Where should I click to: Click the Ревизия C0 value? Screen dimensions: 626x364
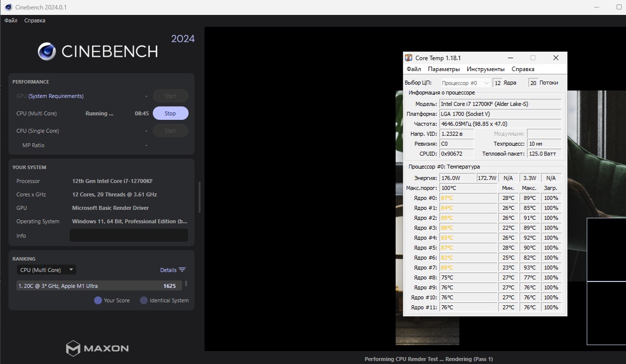(456, 144)
